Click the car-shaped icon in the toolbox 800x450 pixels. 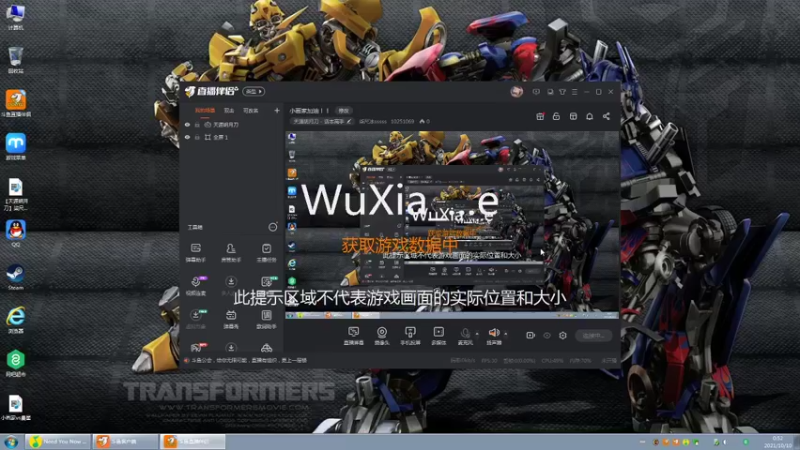[266, 348]
